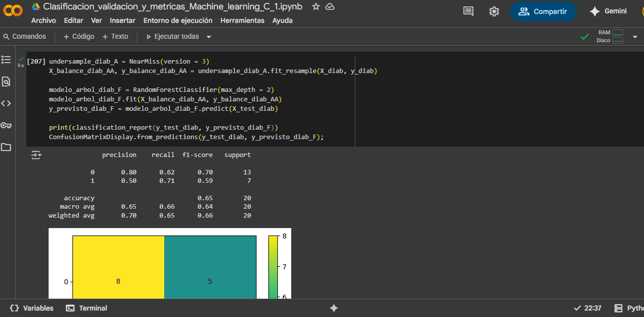Open the Insertar menu
644x317 pixels.
coord(123,20)
